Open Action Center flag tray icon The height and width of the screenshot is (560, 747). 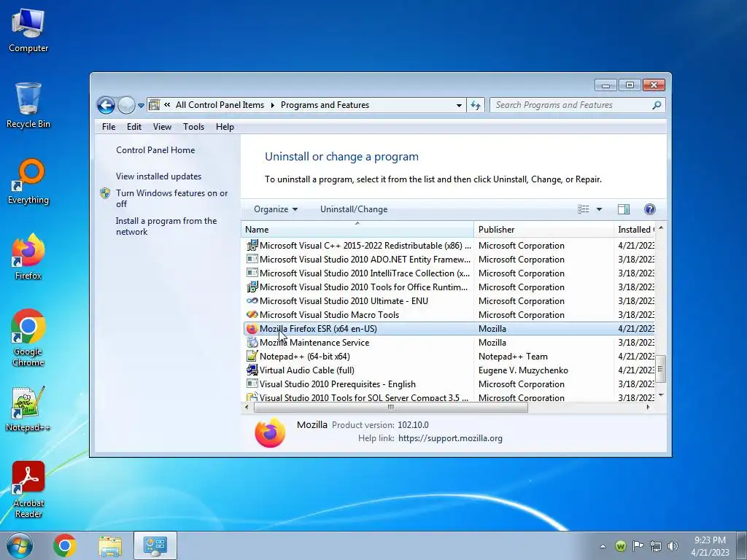(638, 545)
